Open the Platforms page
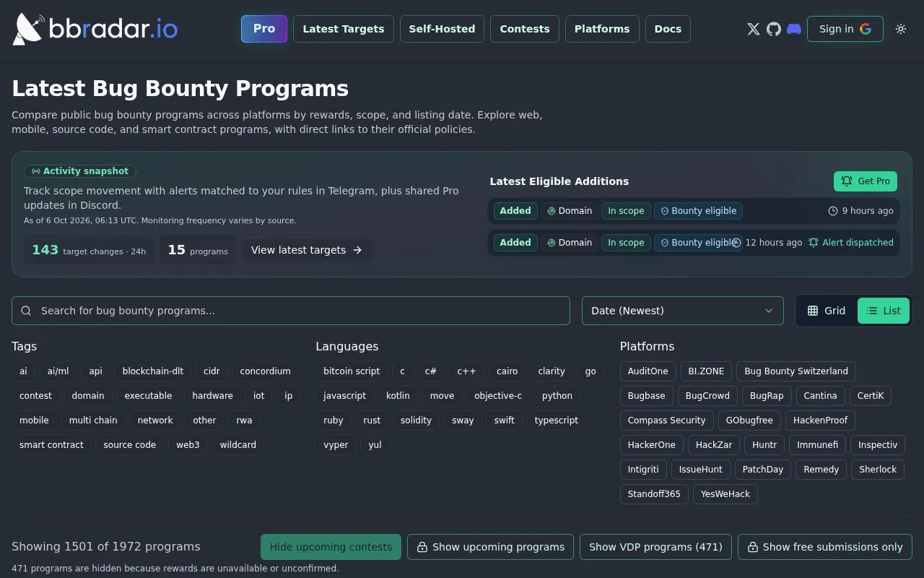The width and height of the screenshot is (924, 578). coord(602,29)
